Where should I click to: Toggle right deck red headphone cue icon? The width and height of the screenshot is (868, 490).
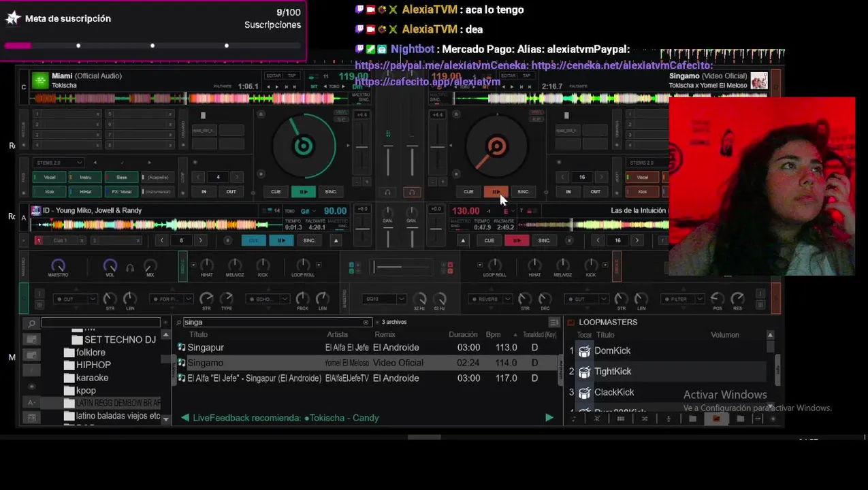[x=411, y=193]
